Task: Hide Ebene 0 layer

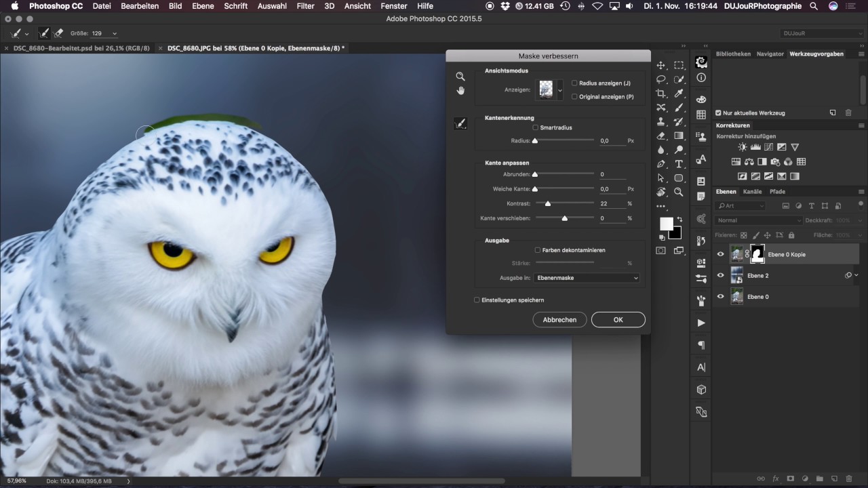Action: (x=721, y=297)
